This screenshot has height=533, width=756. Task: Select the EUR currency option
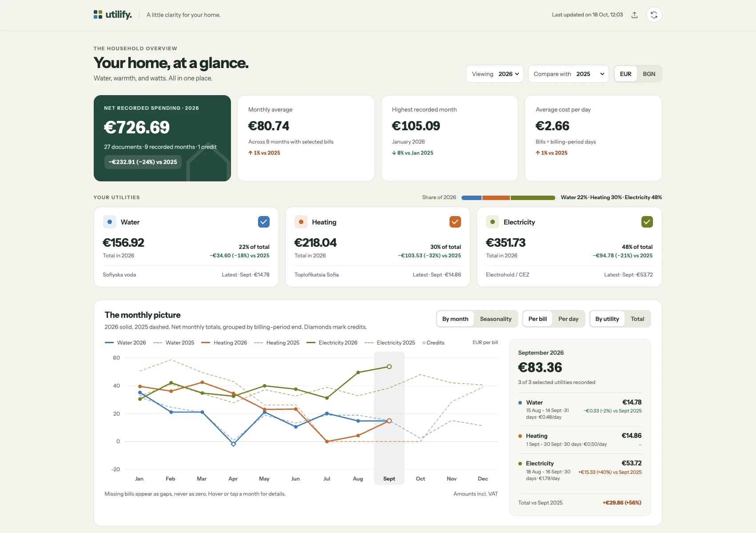pos(625,74)
